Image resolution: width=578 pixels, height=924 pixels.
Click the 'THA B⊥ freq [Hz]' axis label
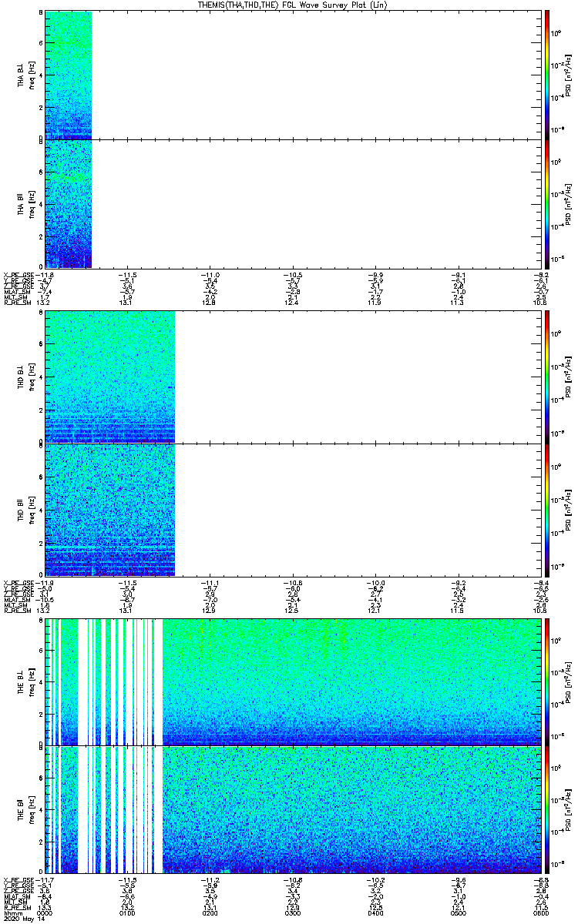click(x=25, y=75)
